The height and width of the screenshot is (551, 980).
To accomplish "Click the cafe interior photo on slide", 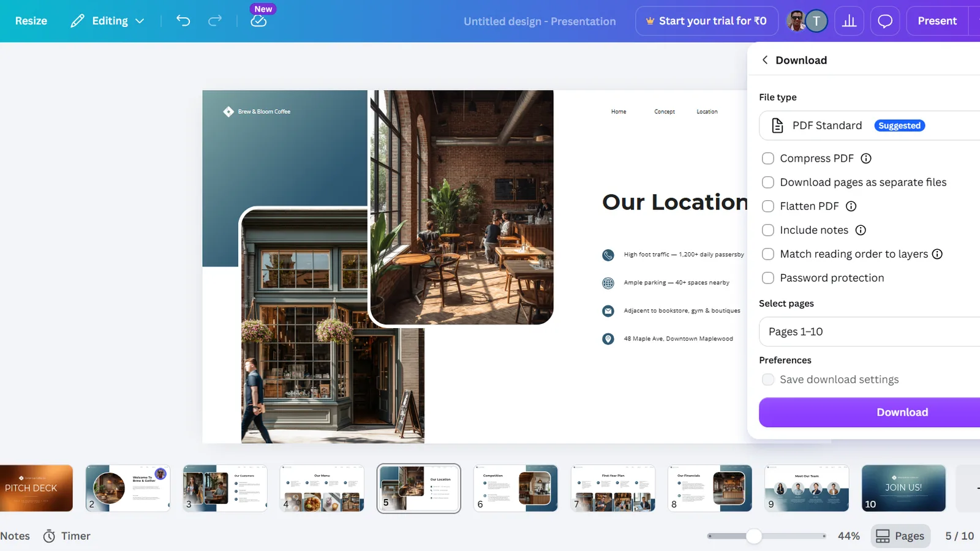I will tap(462, 207).
